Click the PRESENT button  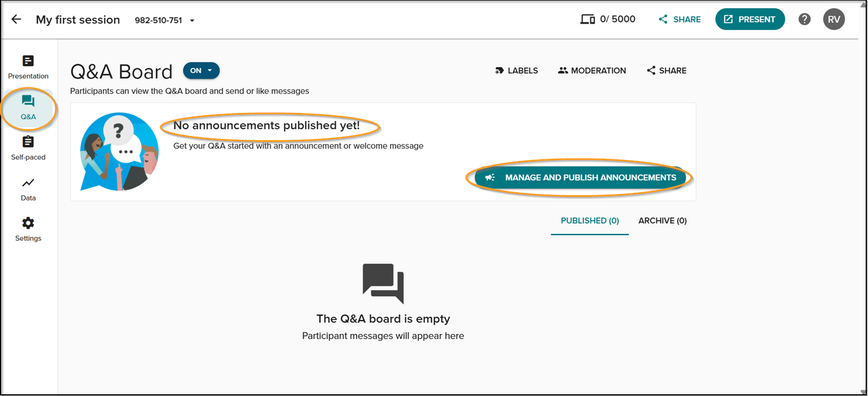point(750,19)
